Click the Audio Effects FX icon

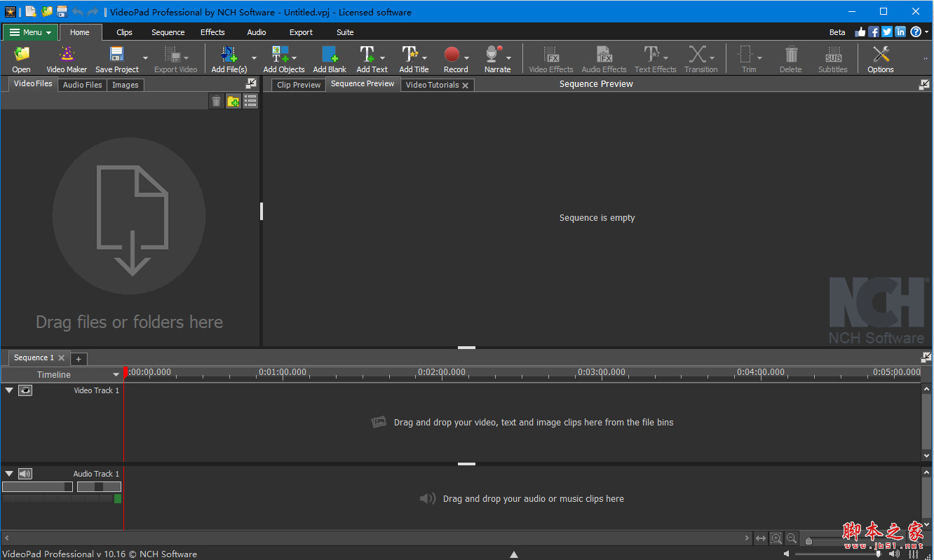(x=604, y=55)
